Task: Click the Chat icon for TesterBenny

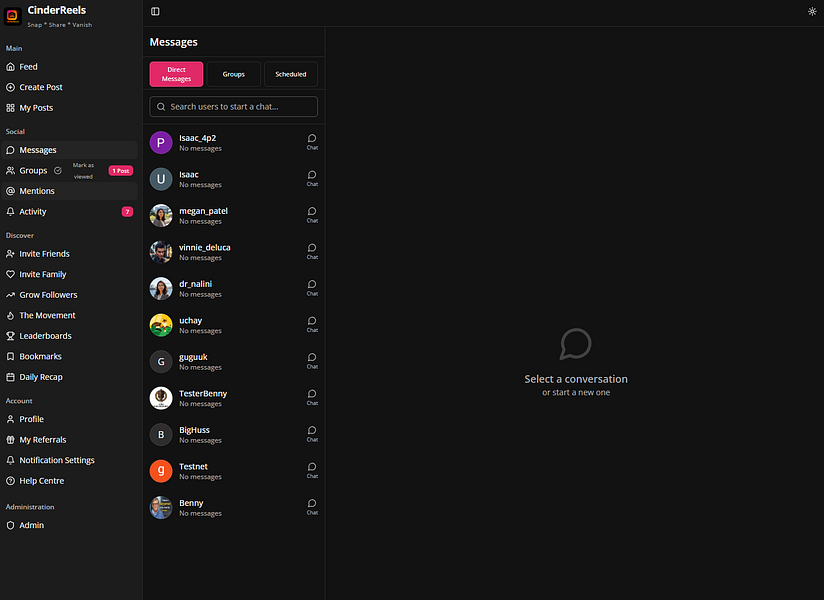Action: pos(312,397)
